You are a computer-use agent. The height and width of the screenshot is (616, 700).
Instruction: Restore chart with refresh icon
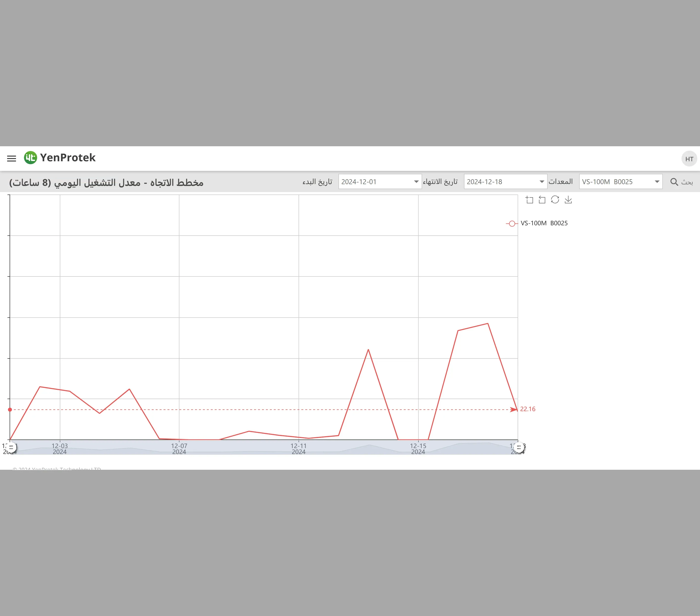(x=555, y=200)
